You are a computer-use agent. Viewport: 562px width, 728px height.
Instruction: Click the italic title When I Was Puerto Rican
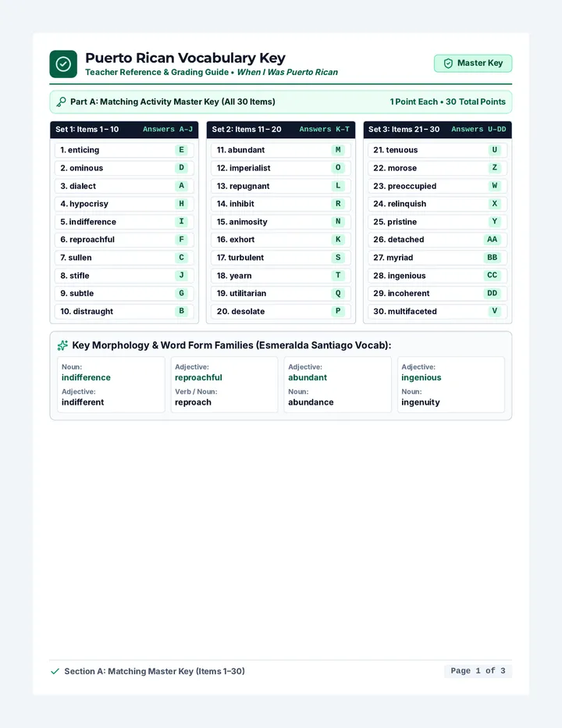click(287, 73)
